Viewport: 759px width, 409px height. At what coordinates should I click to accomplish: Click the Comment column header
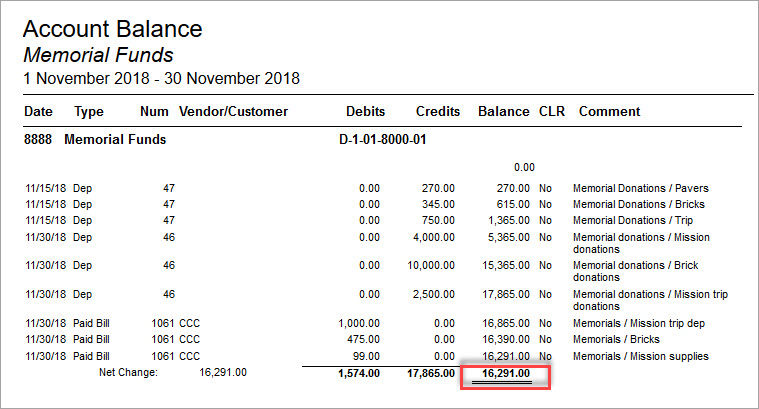coord(609,111)
